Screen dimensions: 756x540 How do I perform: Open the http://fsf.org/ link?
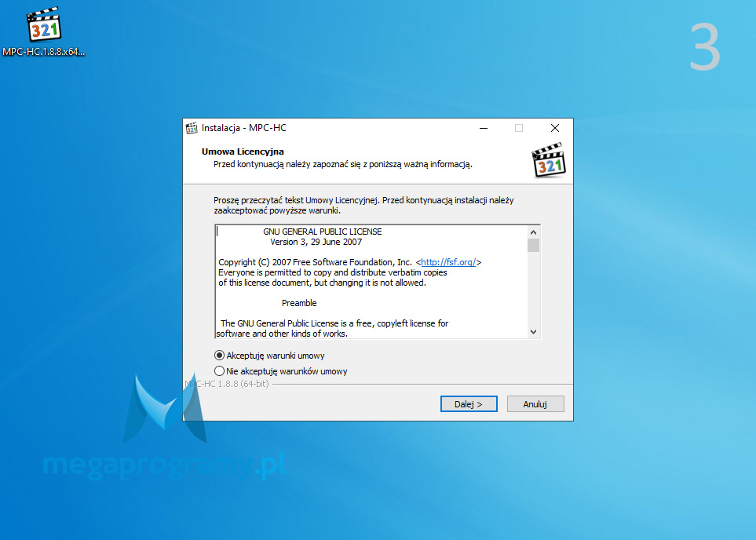coord(448,262)
